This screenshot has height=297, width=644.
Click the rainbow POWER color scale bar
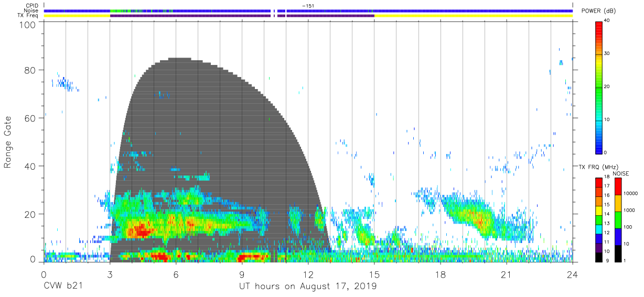click(x=599, y=87)
